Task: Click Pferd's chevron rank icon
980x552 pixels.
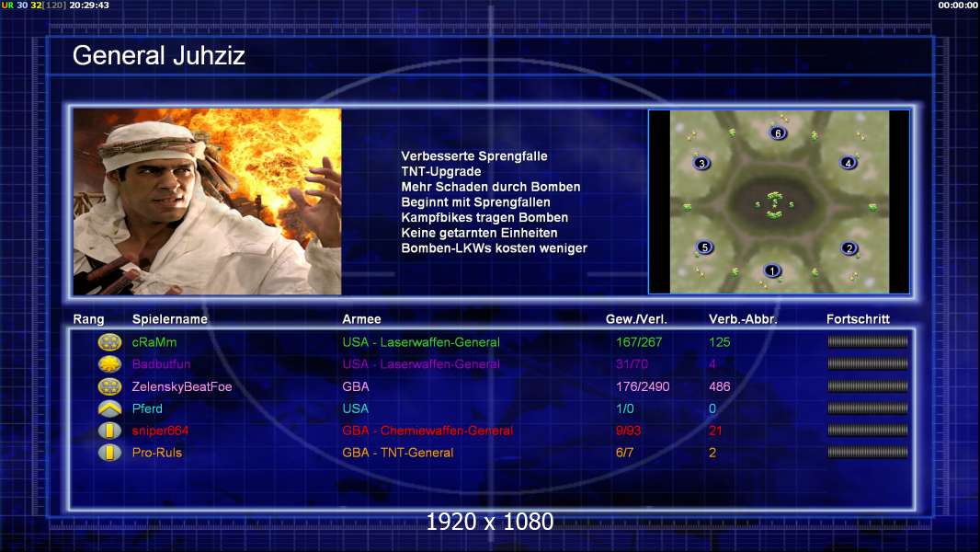Action: click(109, 408)
